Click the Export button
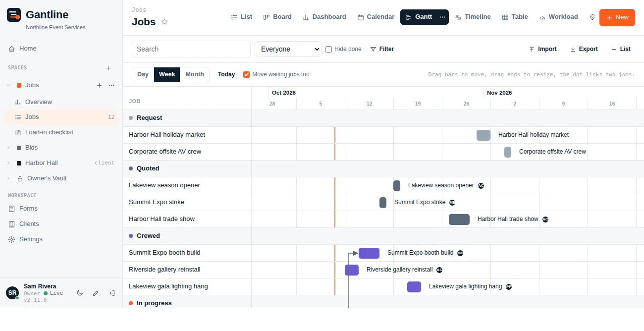Viewport: 644px width, 331px height. click(584, 49)
